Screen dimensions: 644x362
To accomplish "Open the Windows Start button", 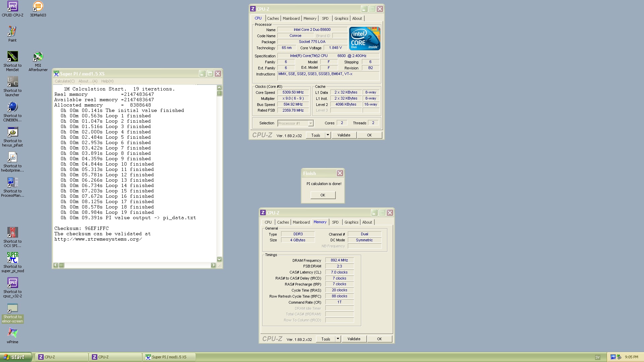I will coord(16,357).
